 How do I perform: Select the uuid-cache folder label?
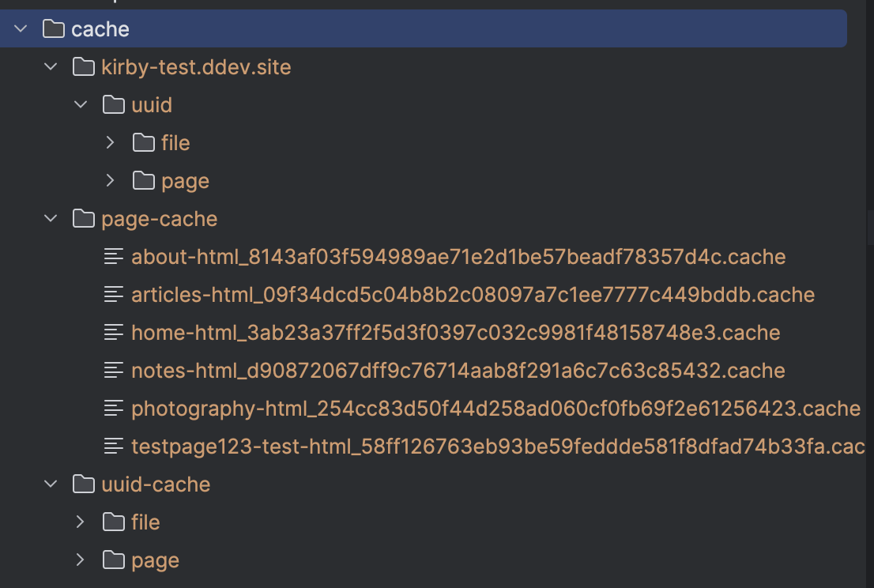pos(156,484)
